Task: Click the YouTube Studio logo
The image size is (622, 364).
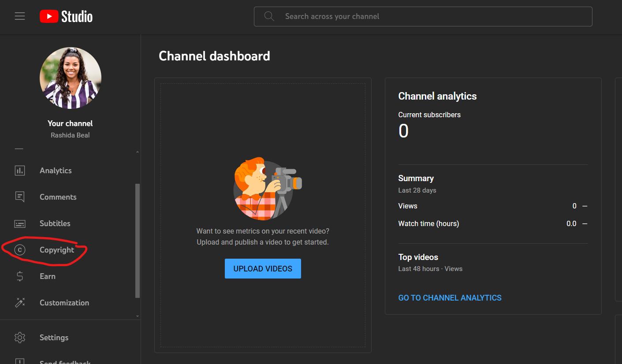Action: [x=65, y=16]
